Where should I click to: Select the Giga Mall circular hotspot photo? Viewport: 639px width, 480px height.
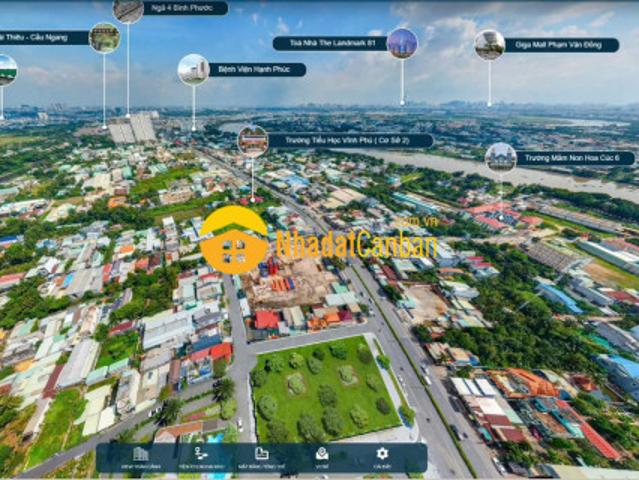(x=489, y=44)
